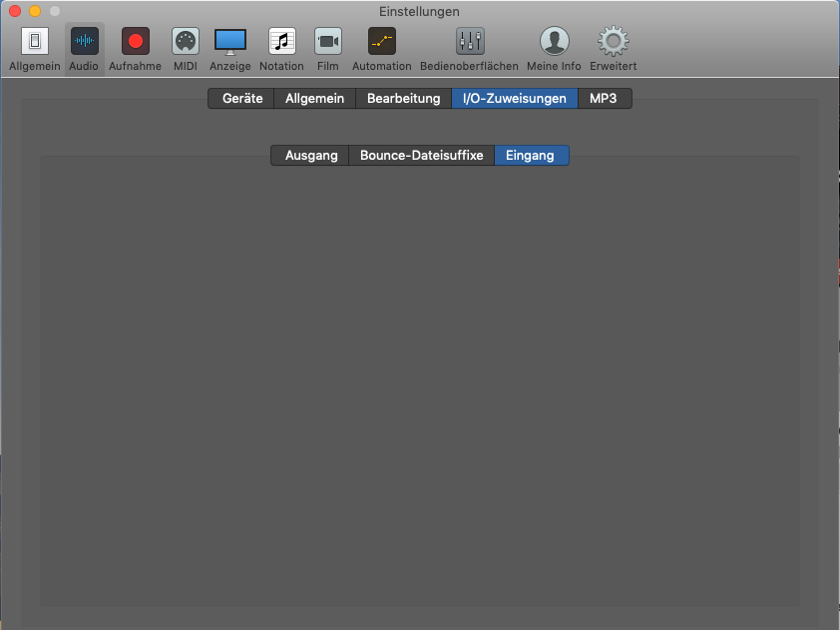Open the Meine Info profile icon
840x630 pixels.
pos(555,41)
